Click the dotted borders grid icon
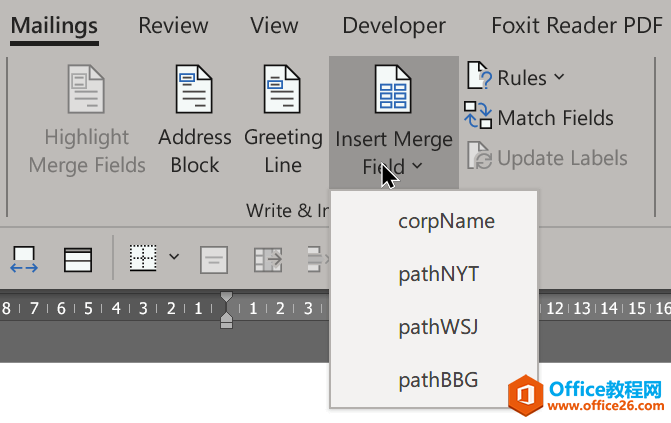This screenshot has width=671, height=423. pyautogui.click(x=144, y=258)
